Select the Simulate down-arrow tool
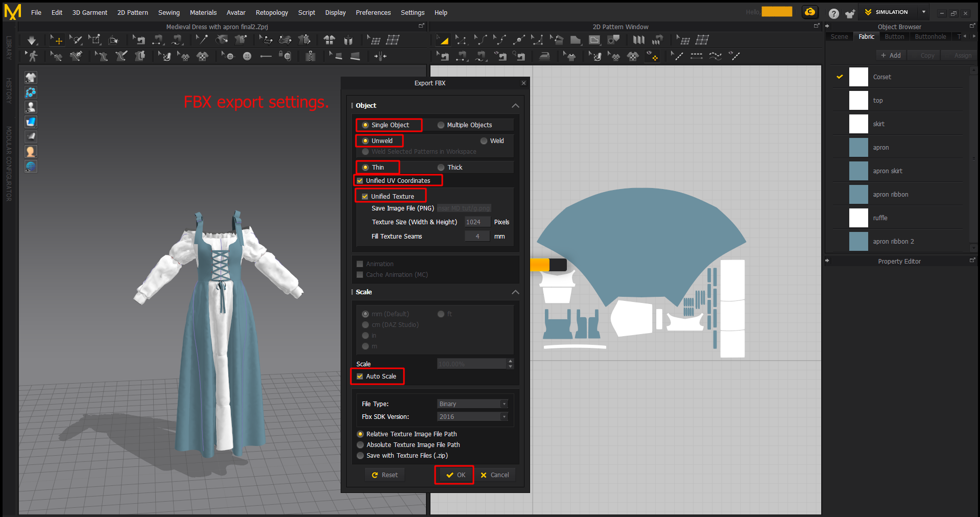Viewport: 980px width, 517px height. pyautogui.click(x=32, y=40)
